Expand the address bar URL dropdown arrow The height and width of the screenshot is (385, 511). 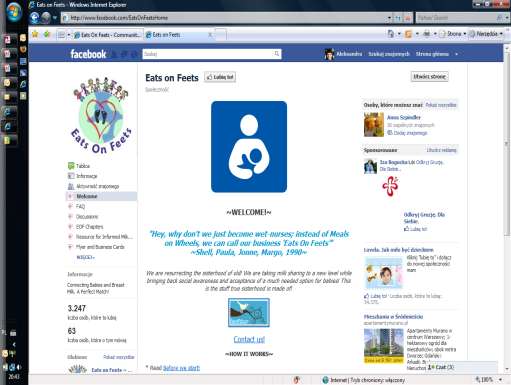(x=389, y=18)
